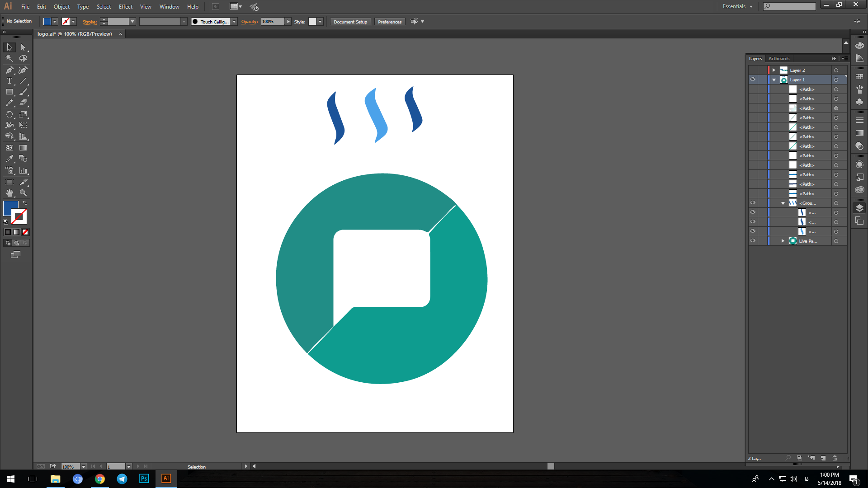This screenshot has width=868, height=488.
Task: Select the Eyedropper tool
Action: click(x=9, y=159)
